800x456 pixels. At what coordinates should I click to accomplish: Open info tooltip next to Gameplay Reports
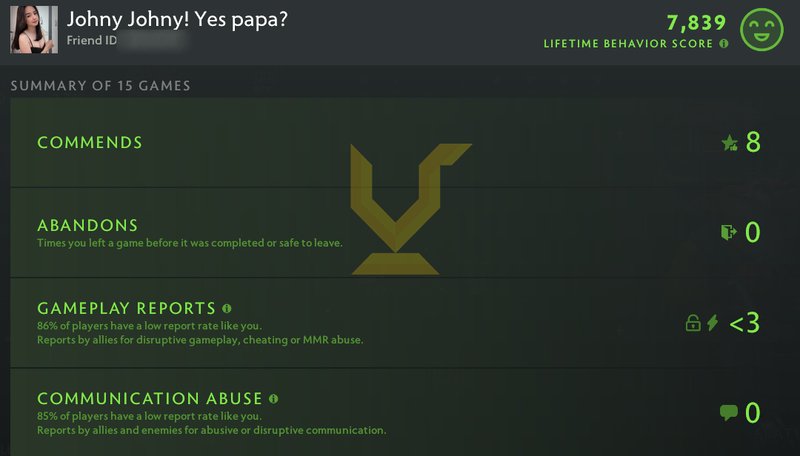(x=227, y=308)
